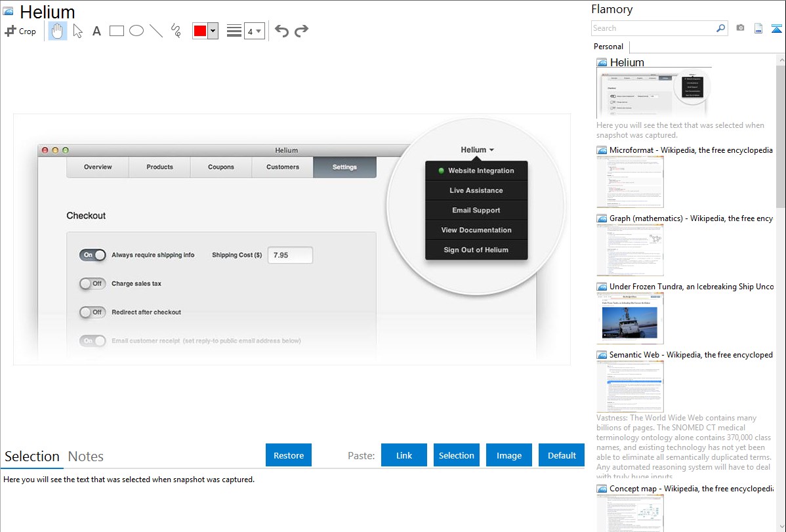Select the Crop tool
This screenshot has height=532, width=786.
[20, 31]
